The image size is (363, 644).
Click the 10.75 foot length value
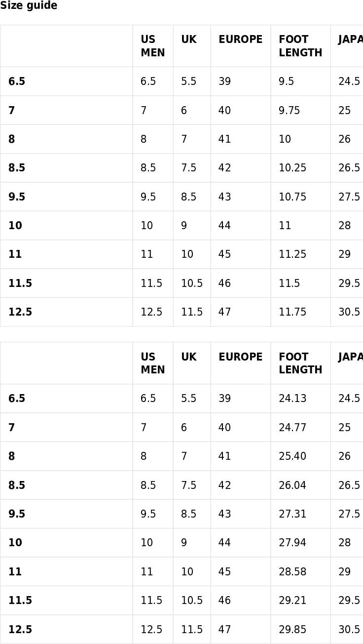[x=292, y=197]
